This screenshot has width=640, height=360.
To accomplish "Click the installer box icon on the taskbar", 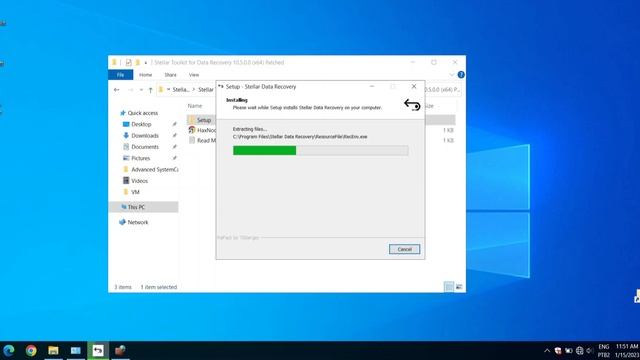I will [x=120, y=351].
